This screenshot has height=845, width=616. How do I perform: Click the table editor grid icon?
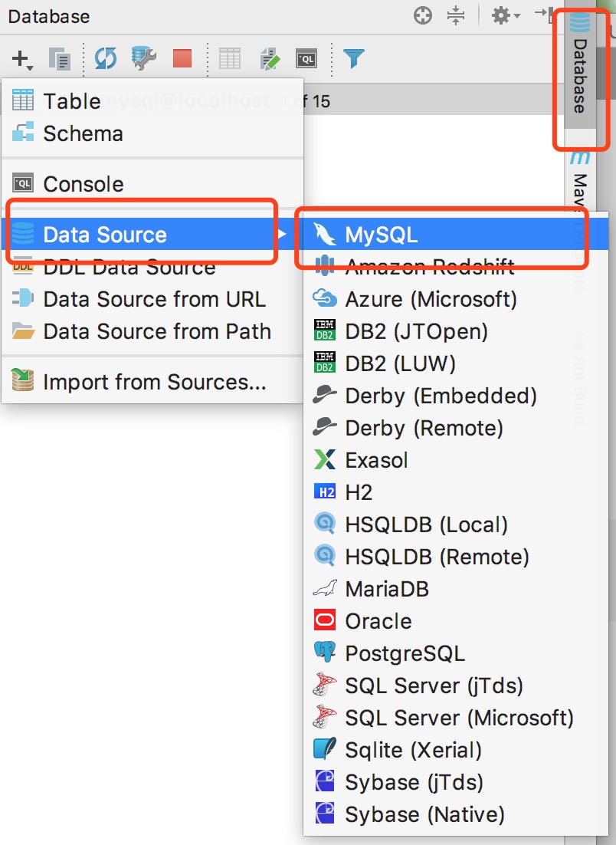230,59
